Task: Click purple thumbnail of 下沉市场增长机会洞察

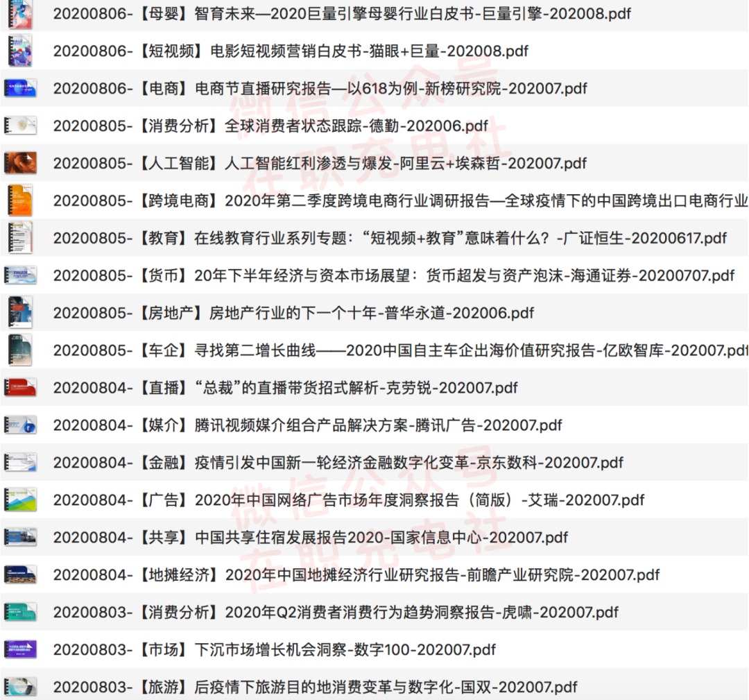Action: click(21, 649)
